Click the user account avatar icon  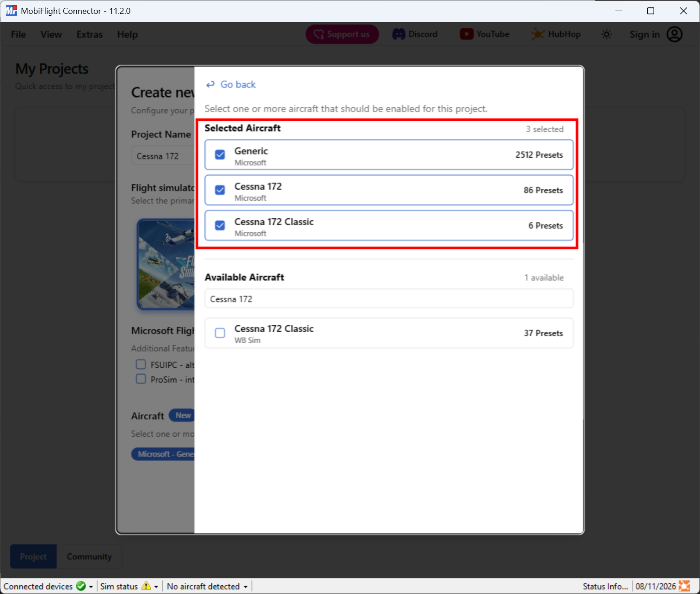[x=675, y=34]
